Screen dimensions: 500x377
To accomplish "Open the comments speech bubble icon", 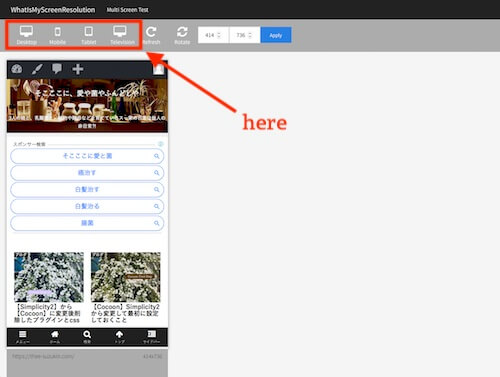I will click(x=57, y=69).
